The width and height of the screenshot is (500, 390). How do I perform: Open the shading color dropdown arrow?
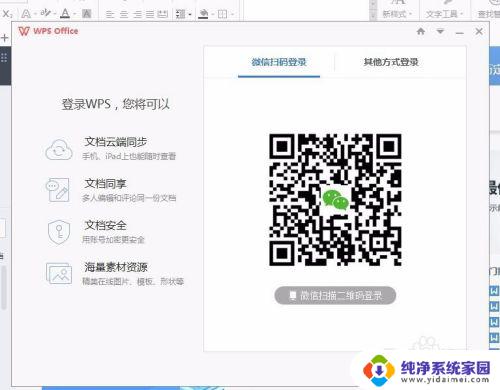click(x=212, y=15)
